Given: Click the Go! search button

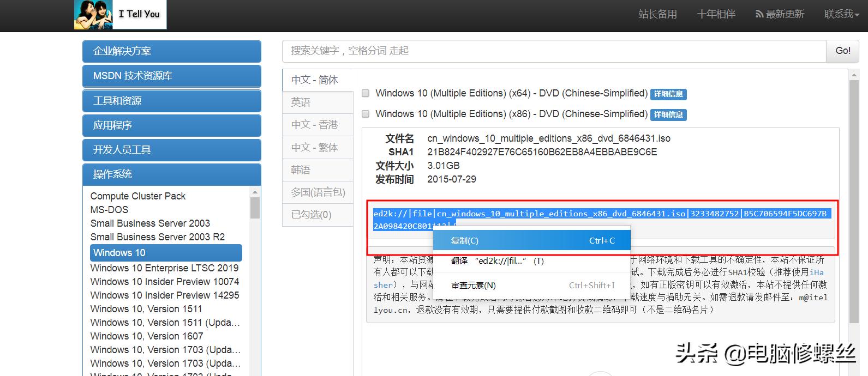Looking at the screenshot, I should point(843,51).
